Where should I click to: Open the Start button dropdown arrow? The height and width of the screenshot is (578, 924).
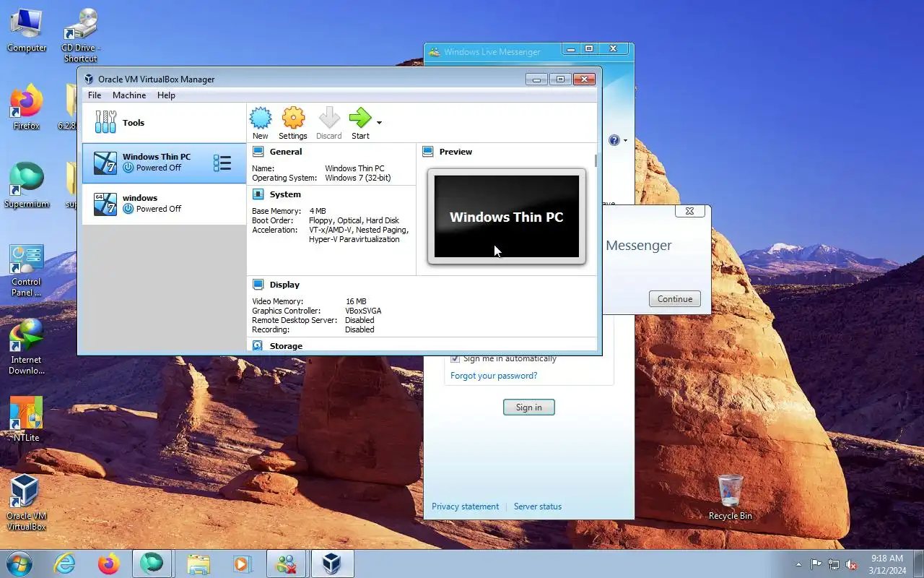(380, 123)
